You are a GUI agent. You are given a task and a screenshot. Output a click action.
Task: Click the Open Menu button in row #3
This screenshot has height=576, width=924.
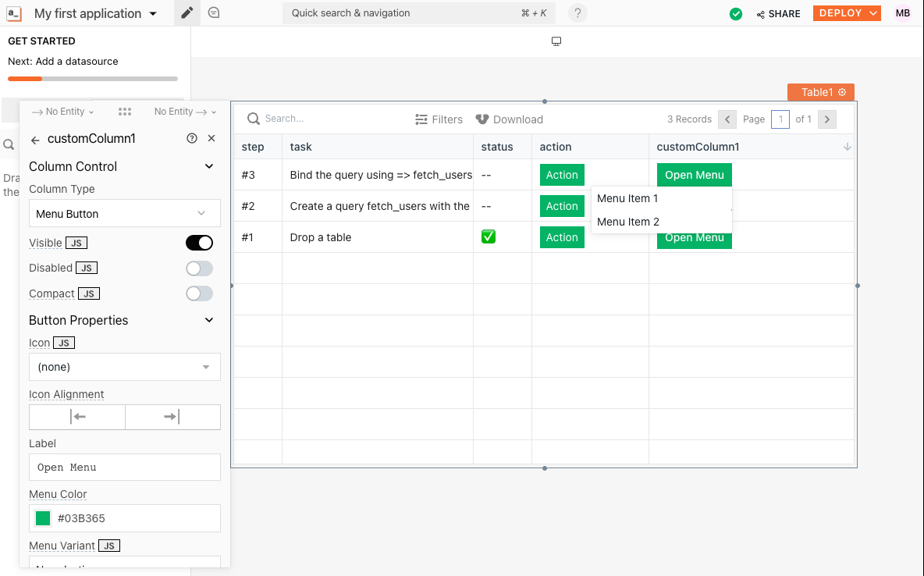point(695,175)
